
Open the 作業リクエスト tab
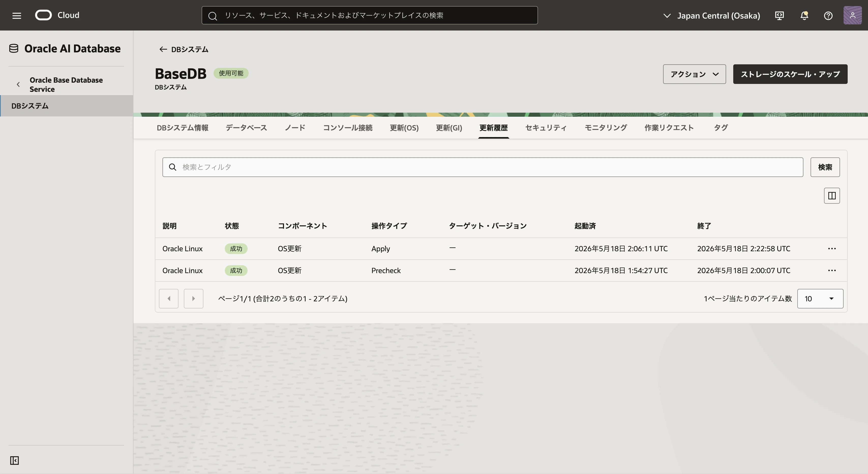[x=669, y=128]
